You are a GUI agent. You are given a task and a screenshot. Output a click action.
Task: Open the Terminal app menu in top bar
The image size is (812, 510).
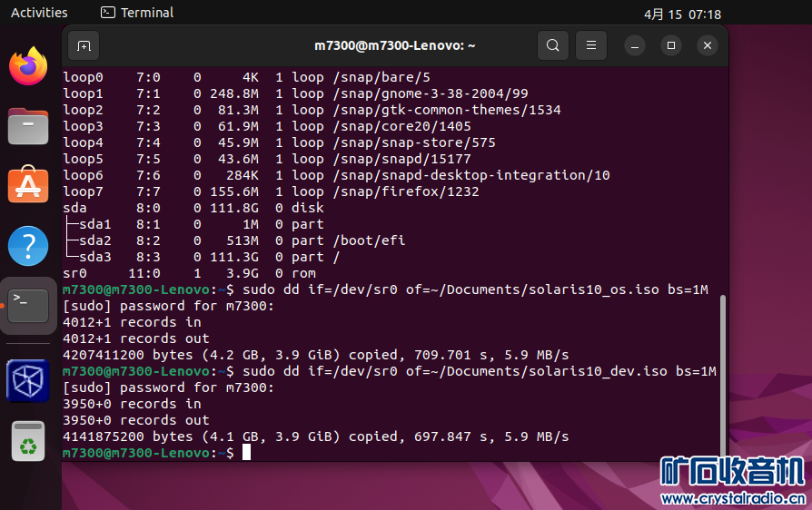tap(137, 13)
